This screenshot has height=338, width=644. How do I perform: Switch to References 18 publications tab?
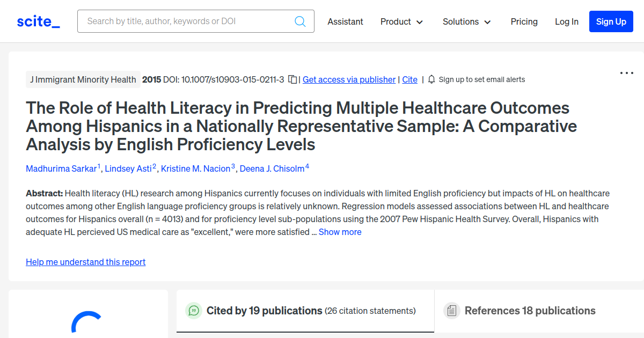tap(530, 311)
